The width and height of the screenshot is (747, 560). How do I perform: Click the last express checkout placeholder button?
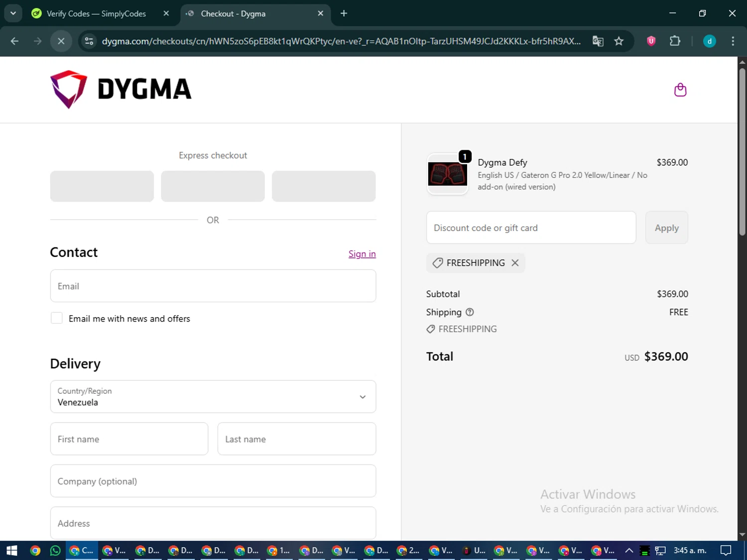(x=324, y=186)
